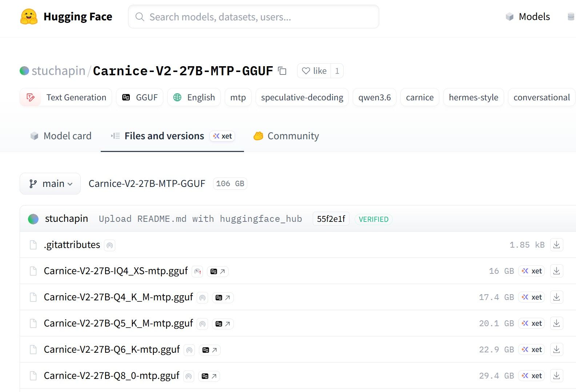Open the Community tab
576x392 pixels.
(x=286, y=136)
